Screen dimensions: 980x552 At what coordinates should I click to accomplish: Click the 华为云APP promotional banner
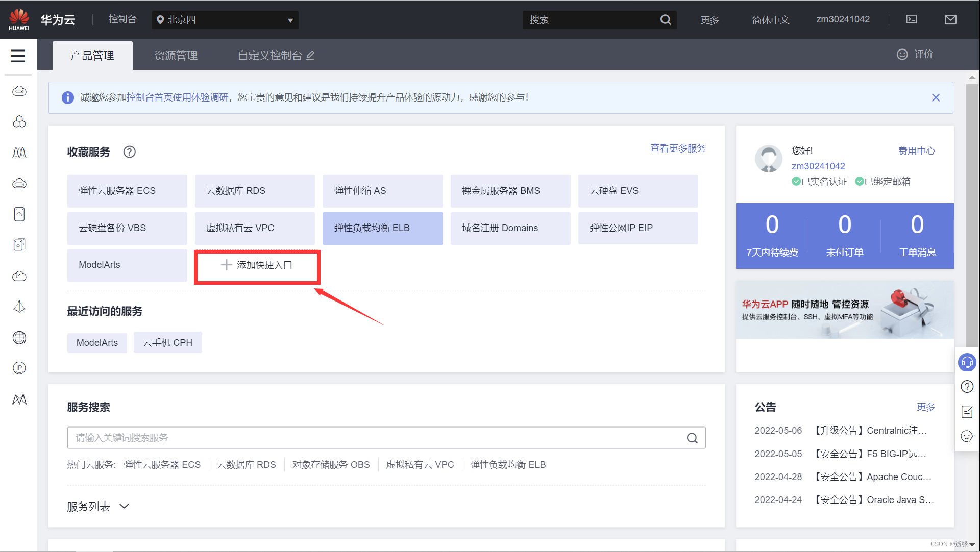845,310
